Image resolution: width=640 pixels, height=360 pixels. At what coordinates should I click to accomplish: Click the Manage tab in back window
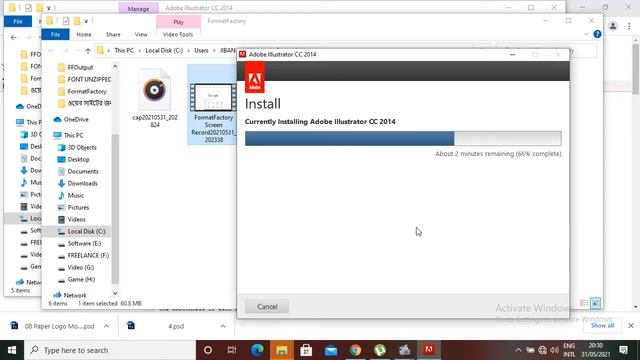point(138,9)
